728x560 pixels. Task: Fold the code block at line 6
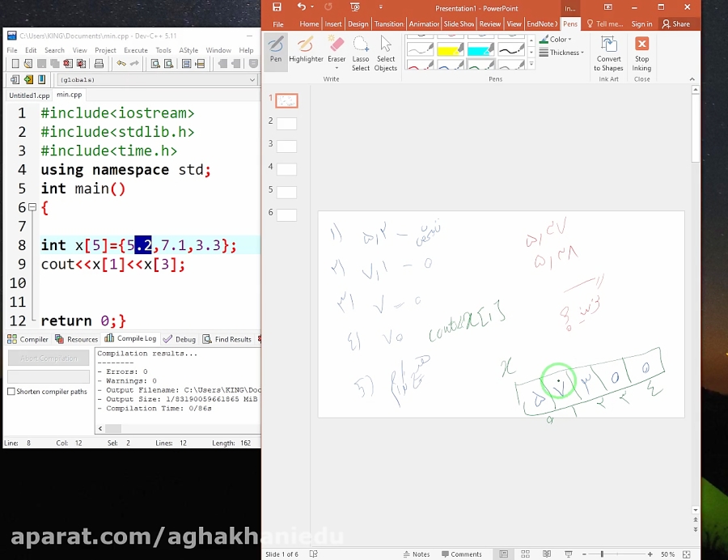coord(32,207)
